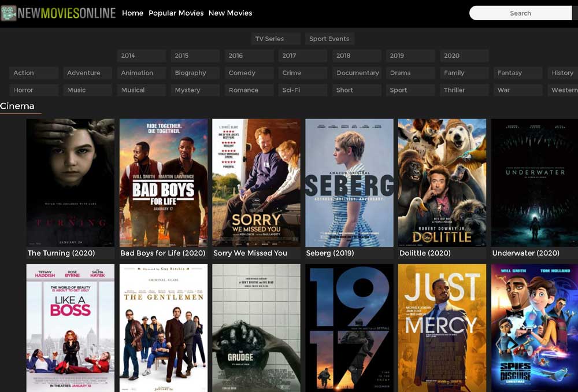Show movies in the Mystery genre
The height and width of the screenshot is (392, 578).
(195, 90)
